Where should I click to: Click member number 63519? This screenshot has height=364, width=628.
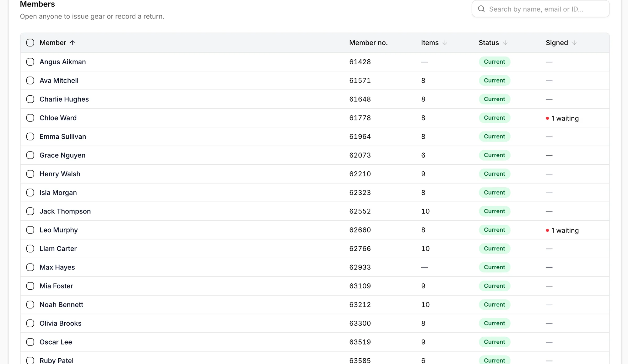(x=360, y=342)
